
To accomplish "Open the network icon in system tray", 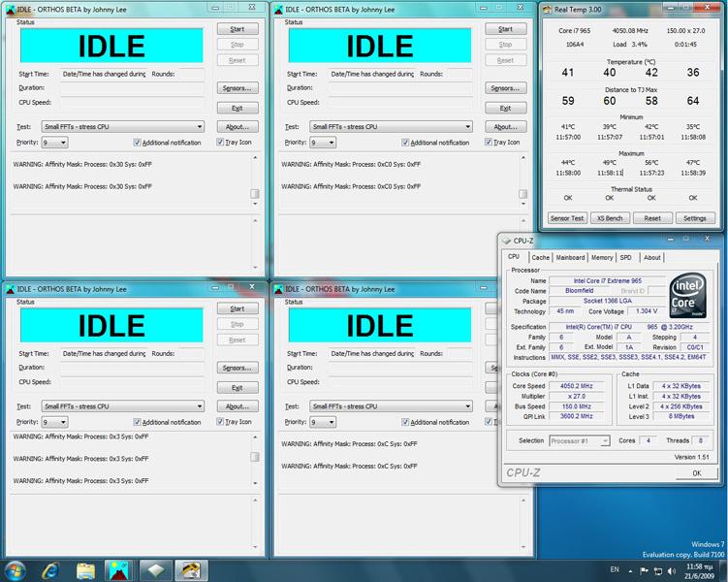I will click(x=658, y=571).
